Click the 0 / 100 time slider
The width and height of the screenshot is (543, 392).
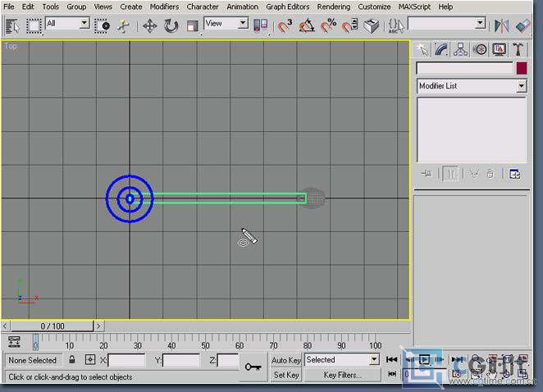(x=52, y=326)
